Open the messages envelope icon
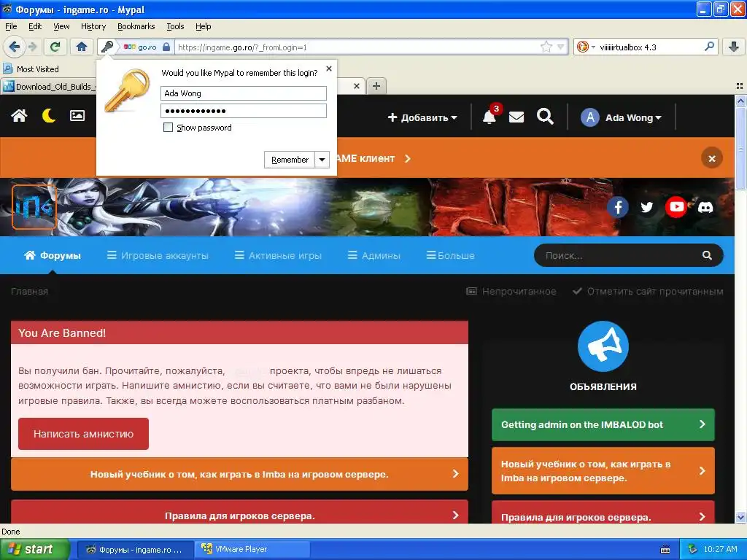The width and height of the screenshot is (747, 560). 516,117
